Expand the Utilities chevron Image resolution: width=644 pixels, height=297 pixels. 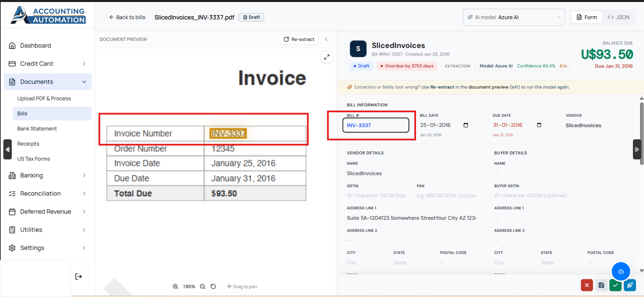pos(84,230)
